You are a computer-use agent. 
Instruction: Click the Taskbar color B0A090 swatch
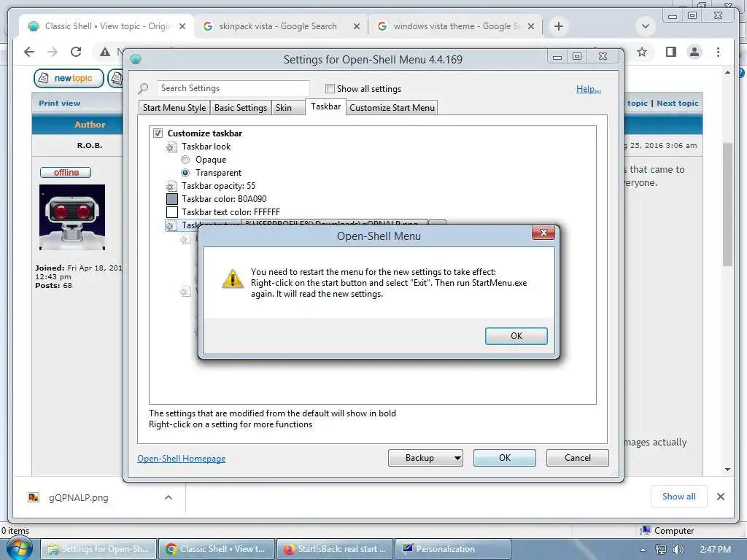pyautogui.click(x=172, y=199)
